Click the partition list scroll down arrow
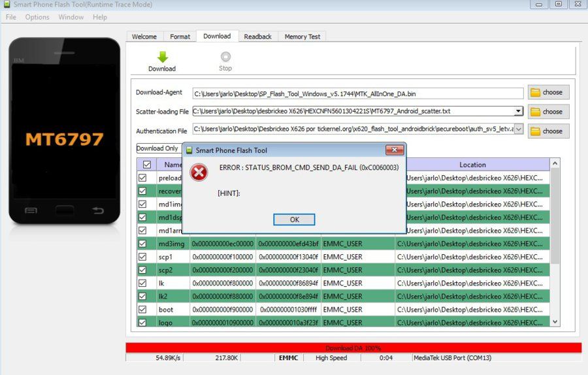 click(x=555, y=321)
